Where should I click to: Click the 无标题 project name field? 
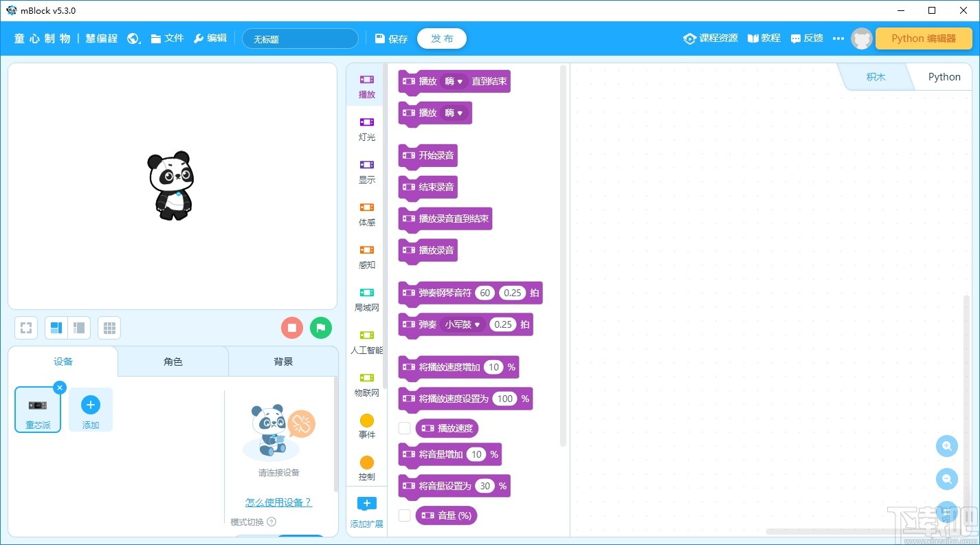300,39
